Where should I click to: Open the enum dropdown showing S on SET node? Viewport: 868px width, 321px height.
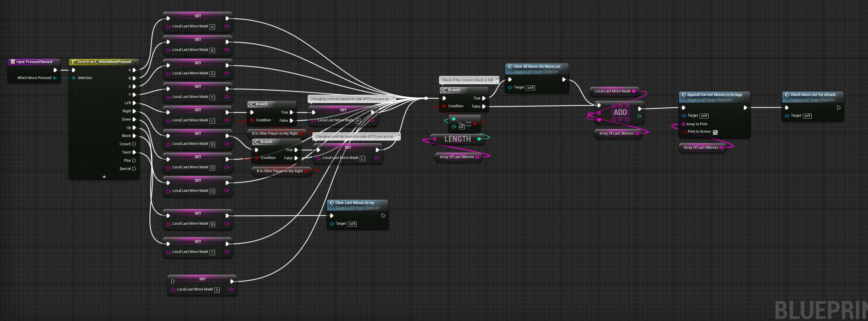(x=217, y=290)
